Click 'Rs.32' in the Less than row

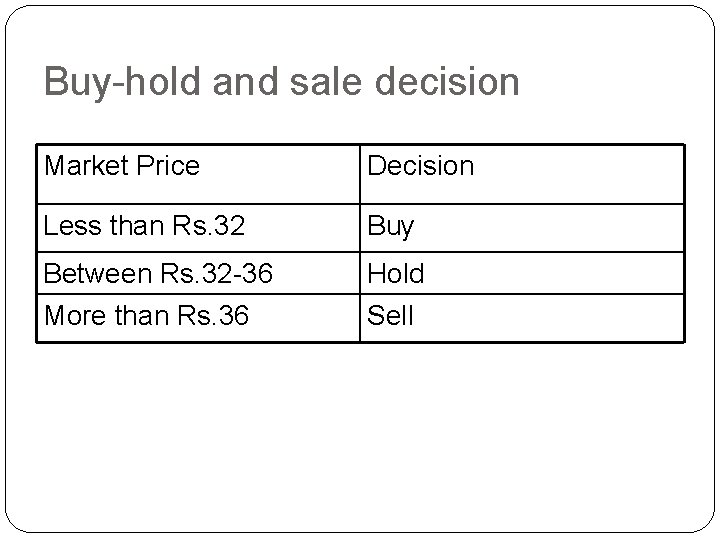[x=208, y=225]
